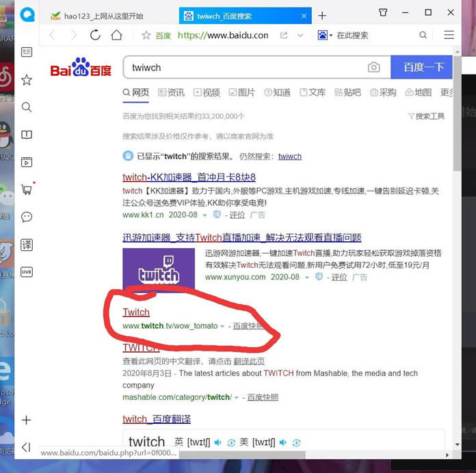This screenshot has width=476, height=473.
Task: Click the share icon in address bar
Action: [x=284, y=35]
